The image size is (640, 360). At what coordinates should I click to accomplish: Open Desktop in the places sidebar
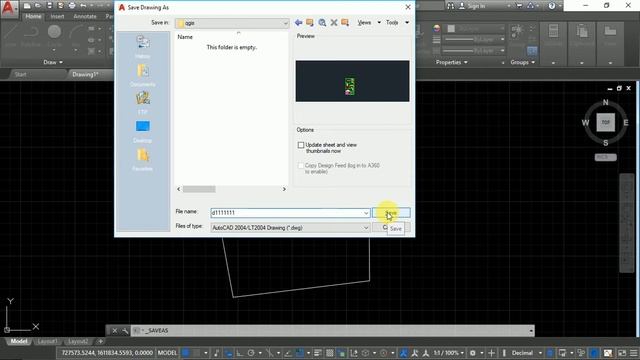click(x=142, y=131)
